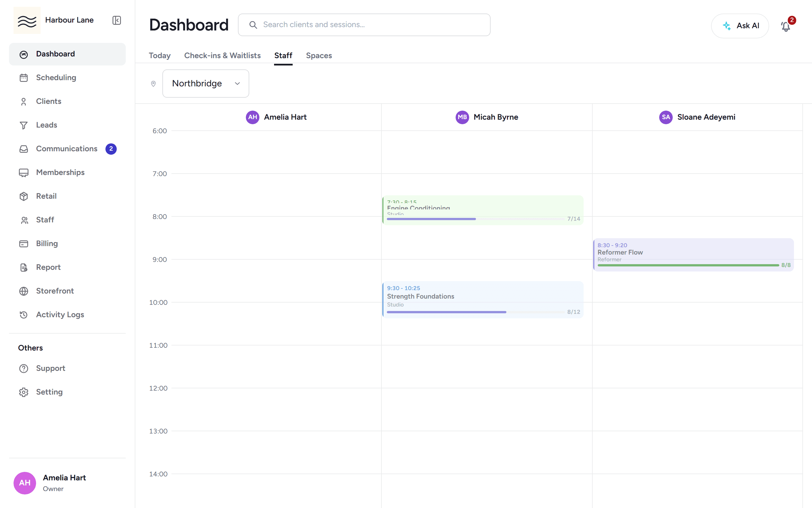The width and height of the screenshot is (812, 508).
Task: Open Scheduling from sidebar
Action: point(67,78)
